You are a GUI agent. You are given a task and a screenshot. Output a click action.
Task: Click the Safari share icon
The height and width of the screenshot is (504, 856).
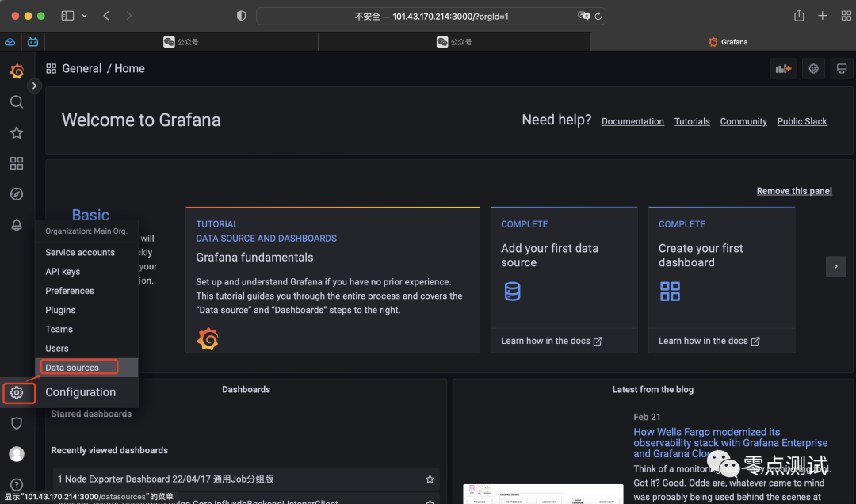pos(799,15)
